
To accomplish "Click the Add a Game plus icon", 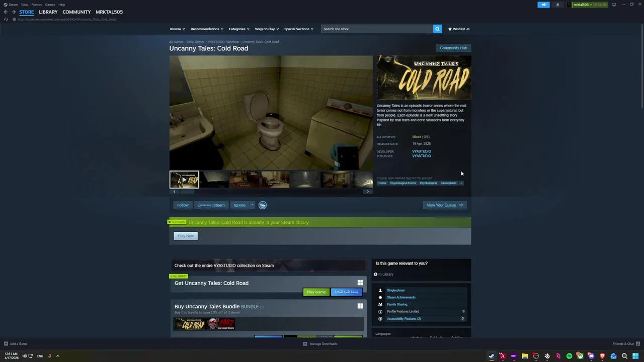I will 6,344.
